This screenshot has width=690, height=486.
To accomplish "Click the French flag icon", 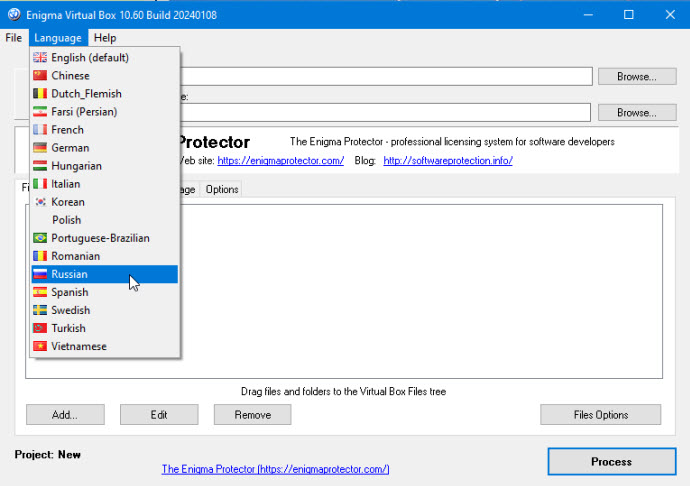I will (40, 130).
